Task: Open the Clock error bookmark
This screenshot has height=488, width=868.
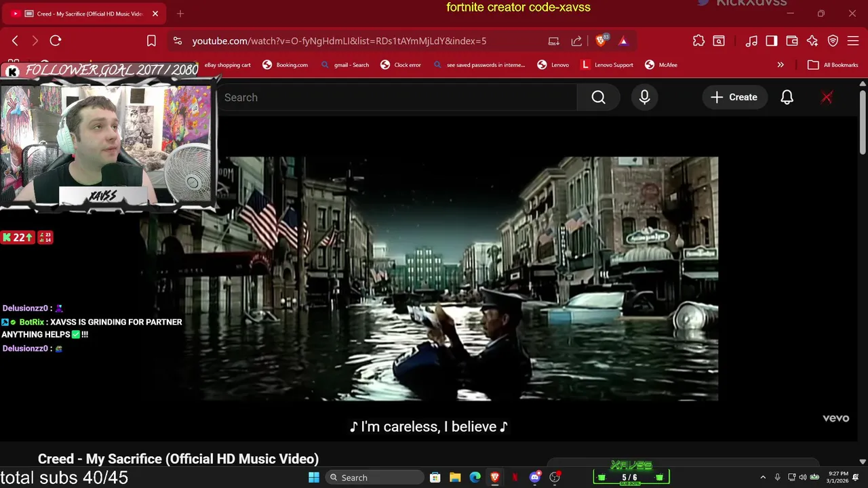Action: coord(401,65)
